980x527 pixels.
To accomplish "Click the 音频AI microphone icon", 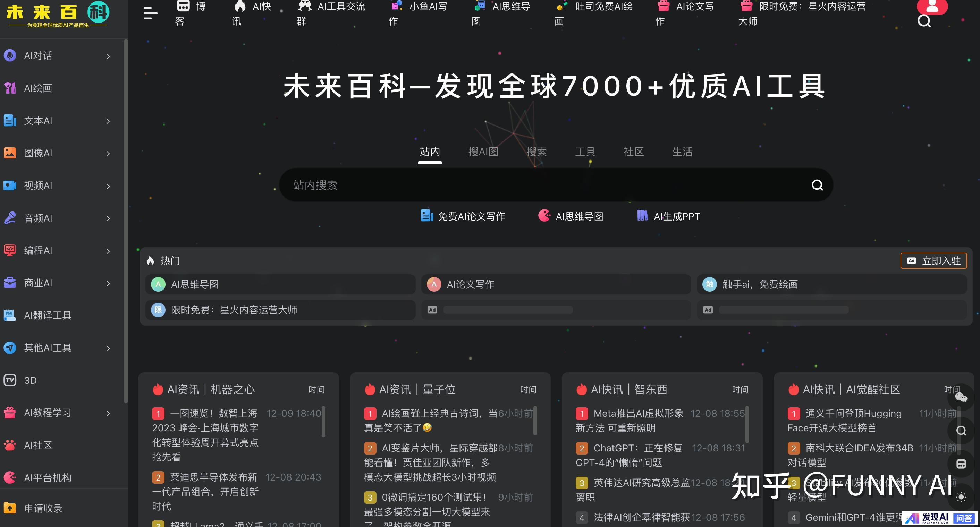I will pos(10,218).
